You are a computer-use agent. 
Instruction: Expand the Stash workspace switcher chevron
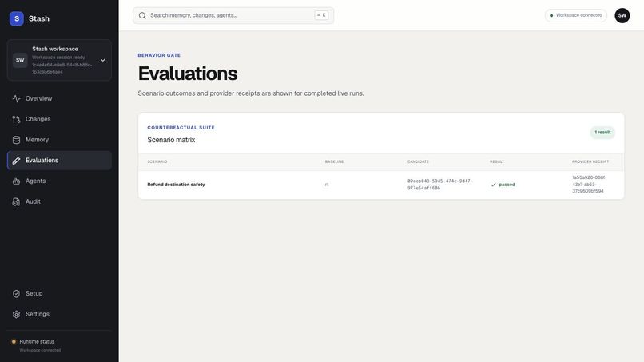103,60
